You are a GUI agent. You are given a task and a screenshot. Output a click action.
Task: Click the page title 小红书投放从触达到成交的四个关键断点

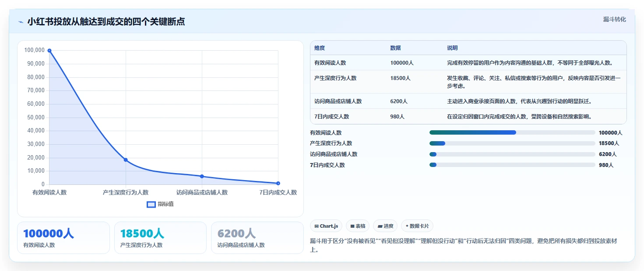(106, 22)
